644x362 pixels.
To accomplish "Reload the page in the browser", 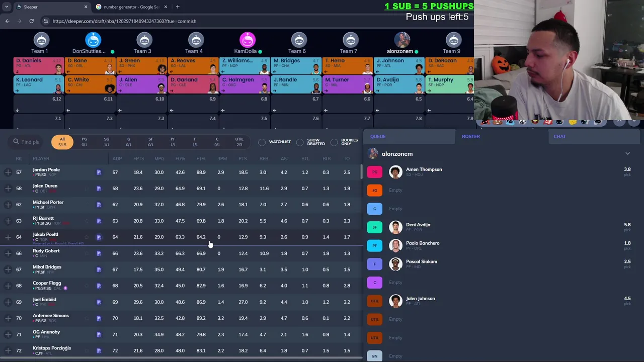I will (31, 21).
